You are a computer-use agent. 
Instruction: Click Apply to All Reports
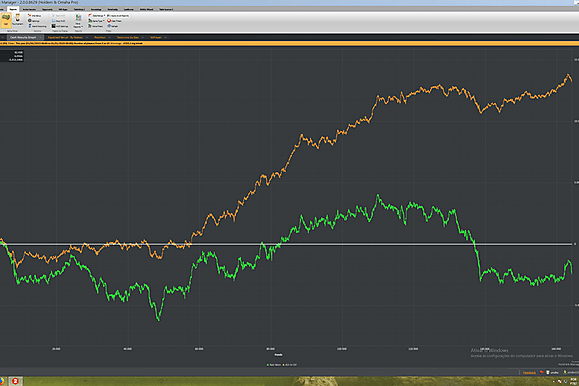click(118, 16)
